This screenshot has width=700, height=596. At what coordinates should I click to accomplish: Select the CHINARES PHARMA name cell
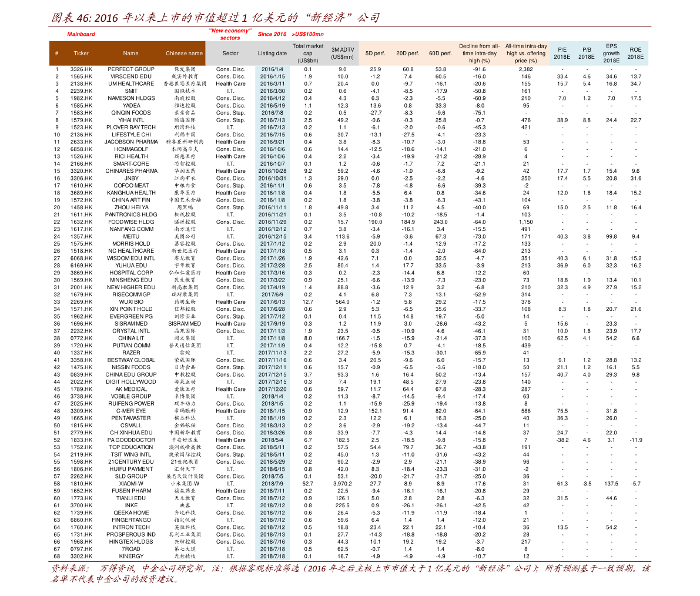pos(131,171)
